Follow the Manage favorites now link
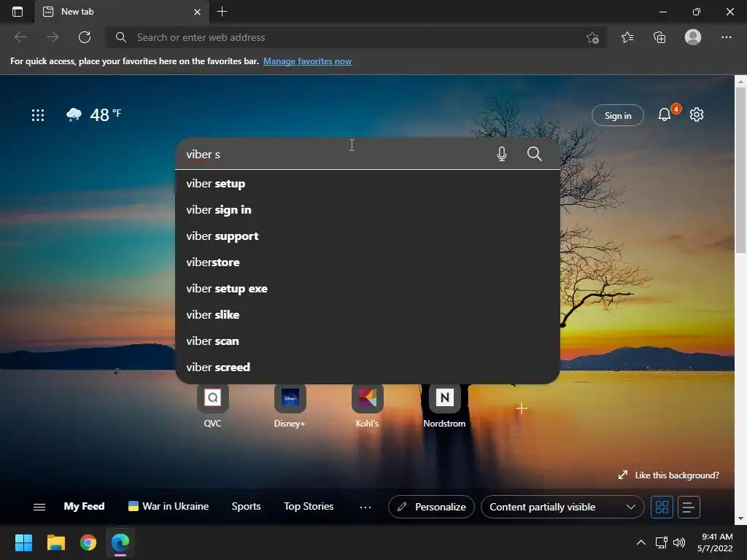Screen dimensions: 747x560 click(307, 61)
